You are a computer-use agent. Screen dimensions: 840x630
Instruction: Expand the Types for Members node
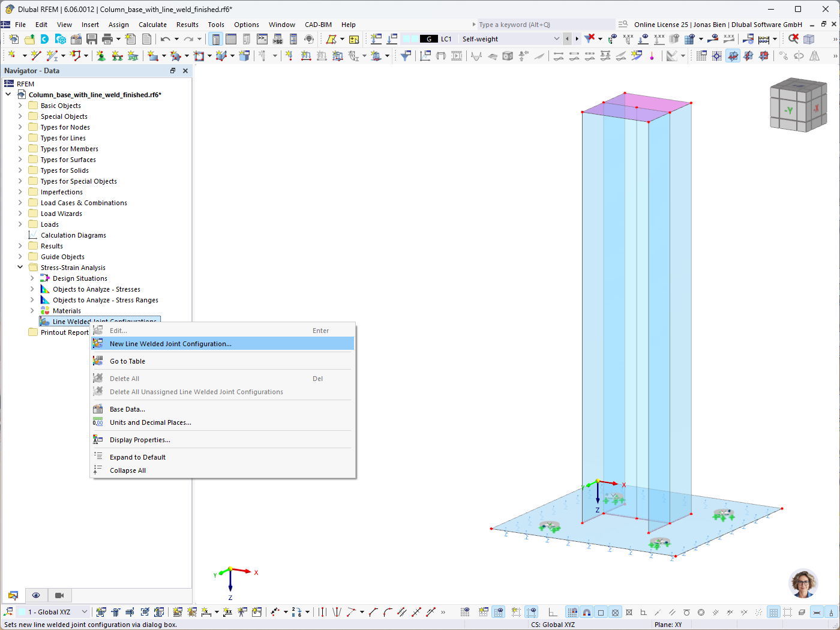pyautogui.click(x=20, y=149)
